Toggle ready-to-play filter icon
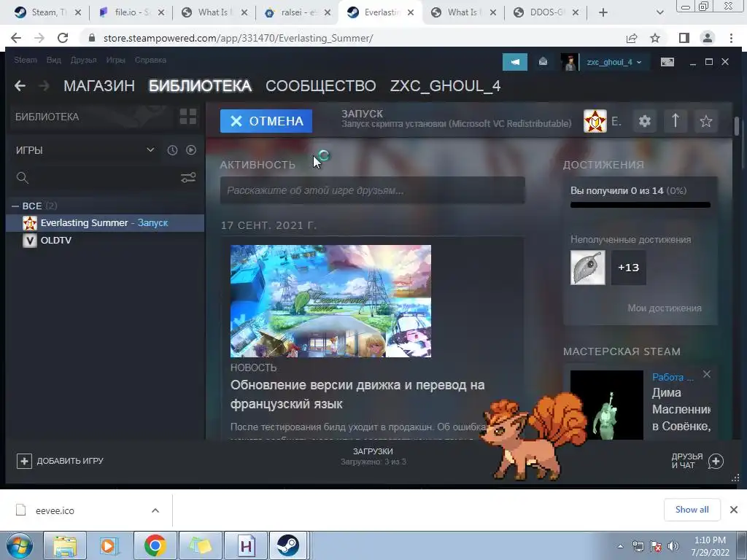 [x=191, y=150]
